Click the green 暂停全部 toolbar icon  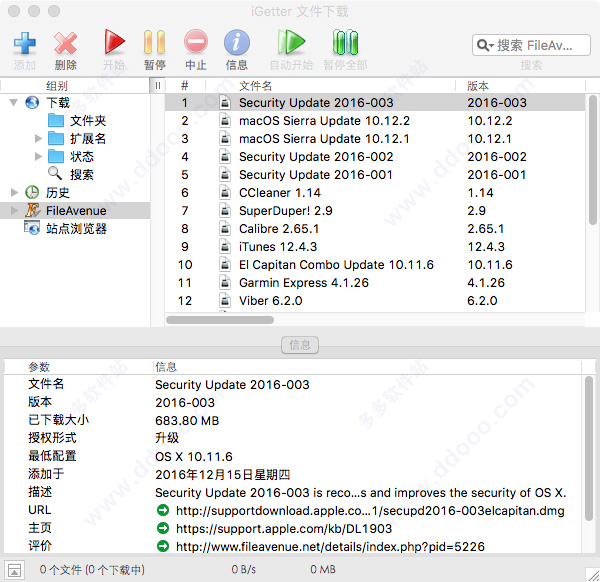345,42
